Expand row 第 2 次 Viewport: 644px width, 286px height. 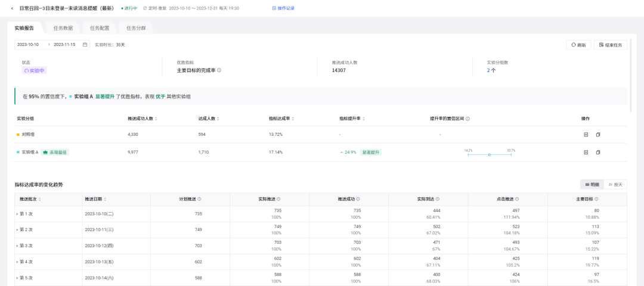[x=17, y=230]
